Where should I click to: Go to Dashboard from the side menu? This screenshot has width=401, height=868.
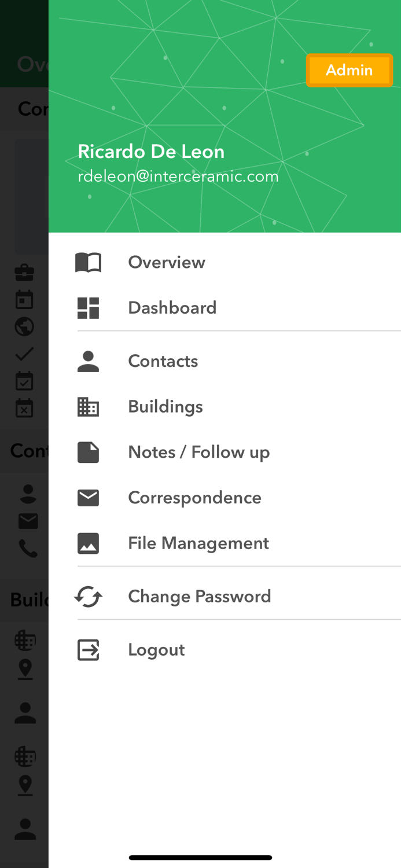[x=172, y=308]
